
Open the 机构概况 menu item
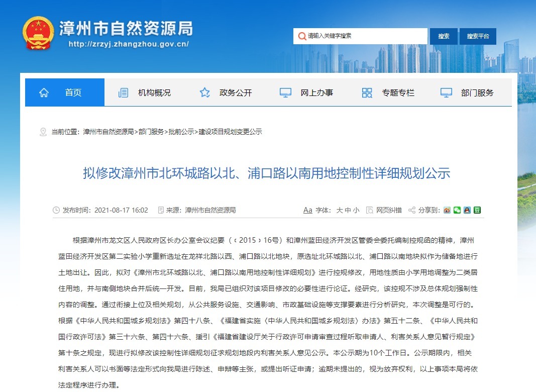154,92
